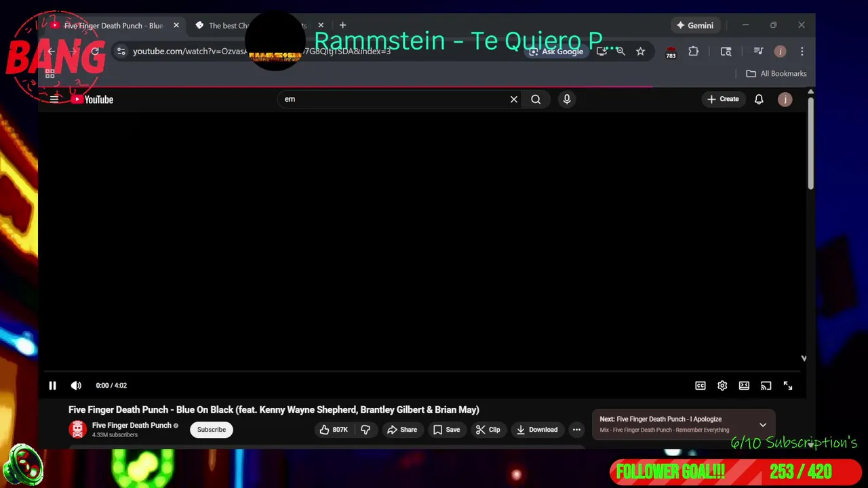Expand the Next up playlist chevron

coord(763,425)
